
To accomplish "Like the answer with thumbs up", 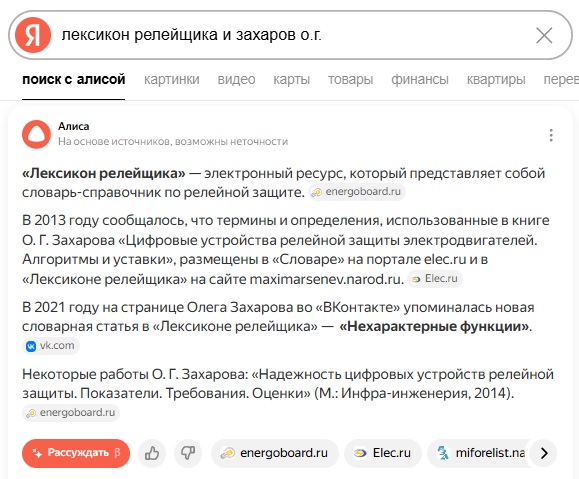I will click(152, 453).
